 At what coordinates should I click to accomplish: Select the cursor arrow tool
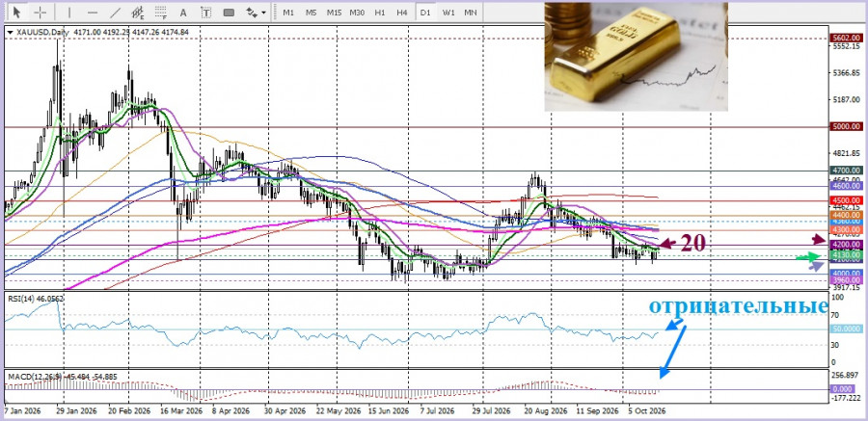(x=17, y=13)
